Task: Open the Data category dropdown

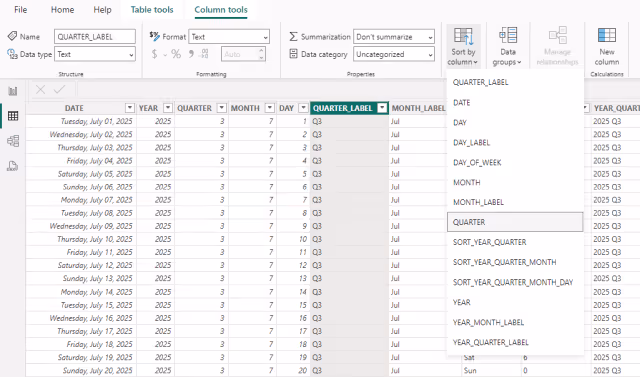Action: [394, 54]
